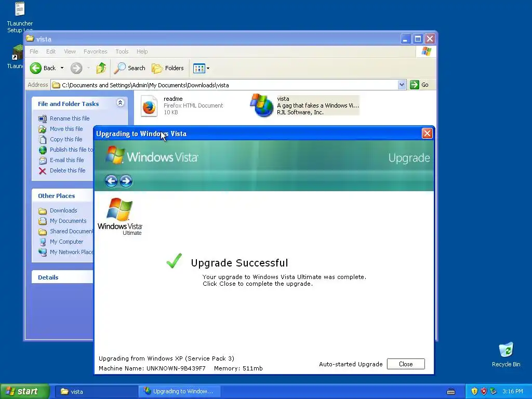Open Downloads under Other Places

pos(63,211)
